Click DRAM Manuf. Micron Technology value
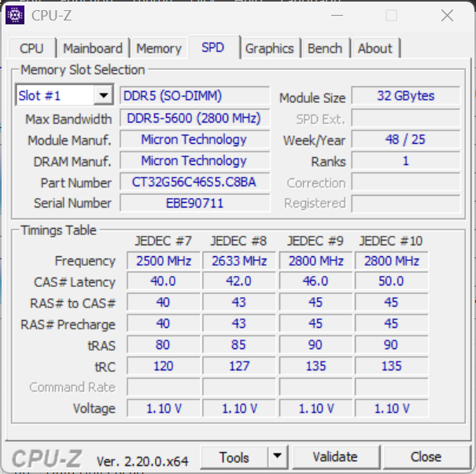 [194, 160]
